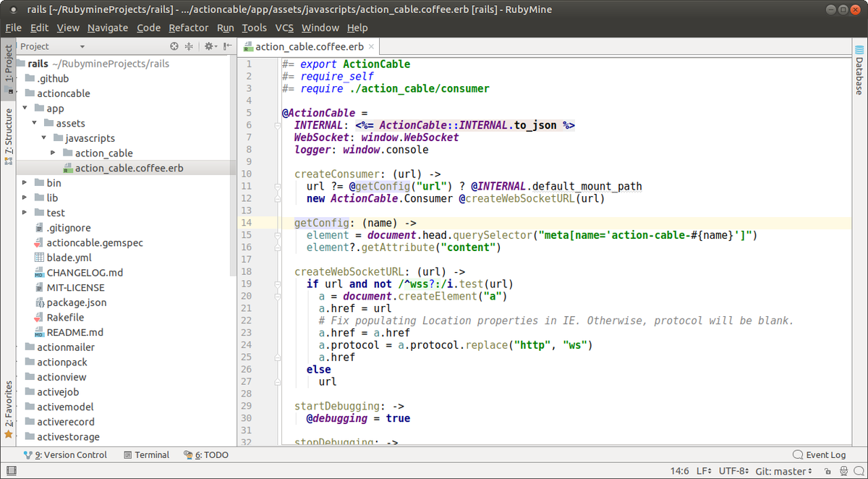Screen dimensions: 868x479
Task: Toggle the Terminal tool window
Action: [147, 455]
